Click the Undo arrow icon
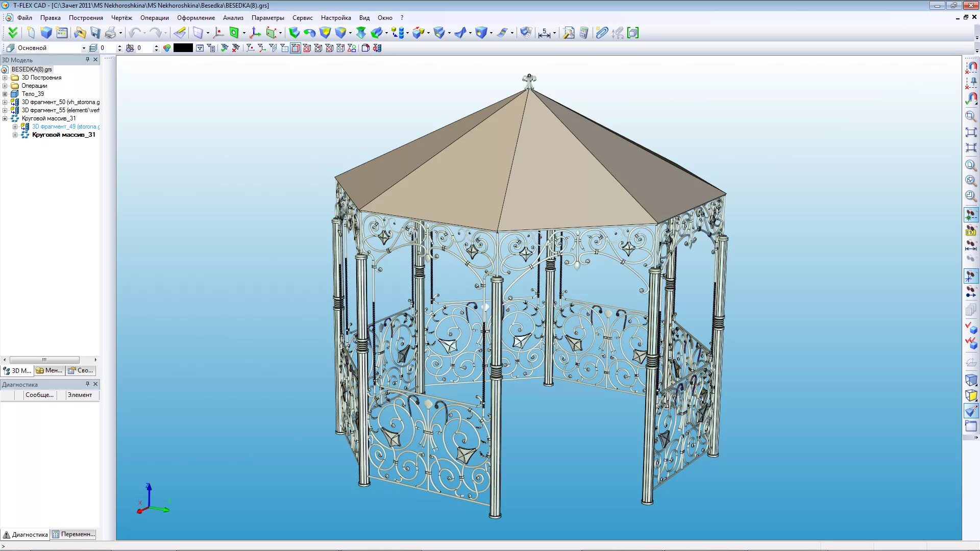The width and height of the screenshot is (980, 551). tap(135, 33)
